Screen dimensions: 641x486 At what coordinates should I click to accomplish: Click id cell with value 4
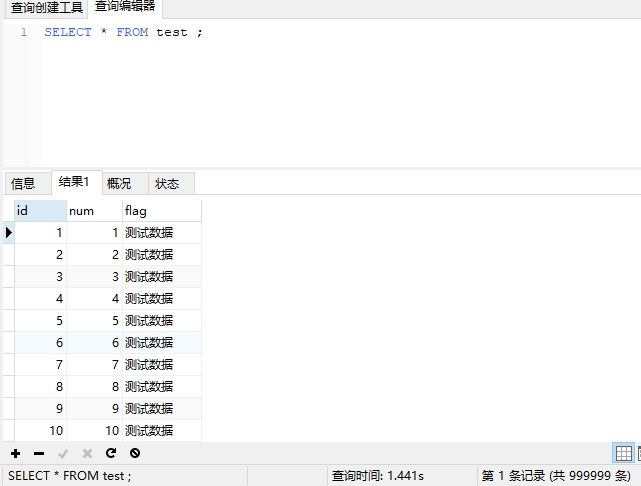click(40, 299)
